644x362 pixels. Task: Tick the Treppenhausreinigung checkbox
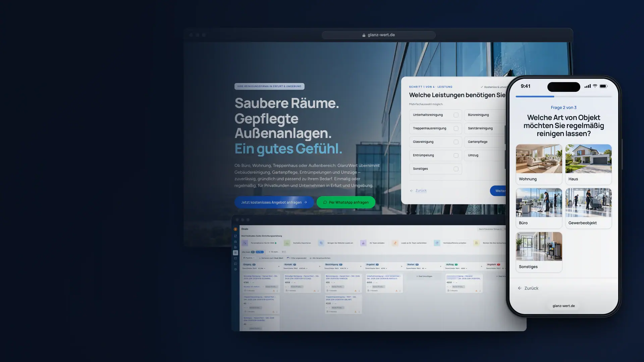[456, 128]
